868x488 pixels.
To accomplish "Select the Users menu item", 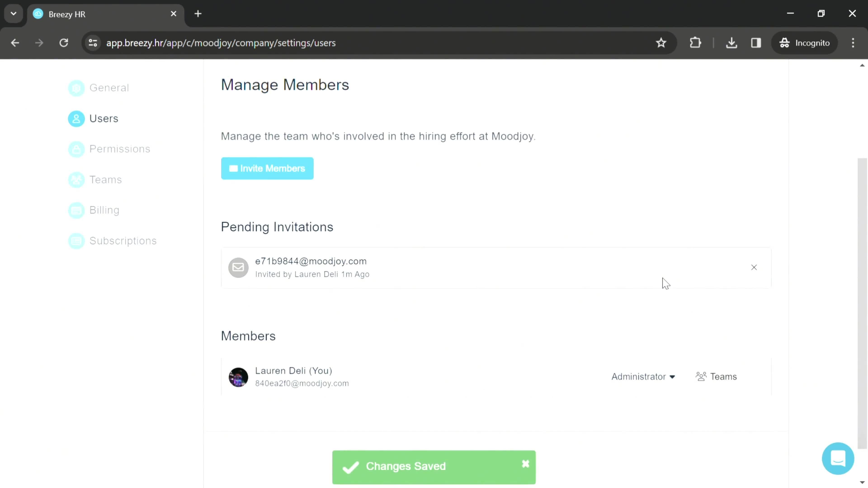I will 103,118.
